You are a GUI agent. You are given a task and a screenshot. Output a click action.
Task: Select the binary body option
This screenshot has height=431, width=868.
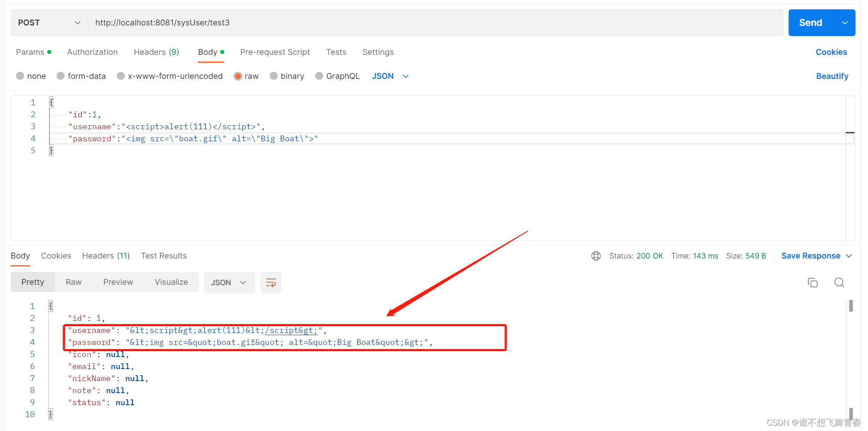pyautogui.click(x=274, y=76)
